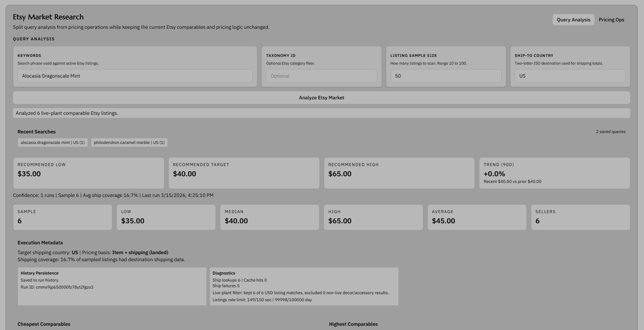Image resolution: width=644 pixels, height=330 pixels.
Task: Click the Diagnostics panel
Action: point(304,286)
